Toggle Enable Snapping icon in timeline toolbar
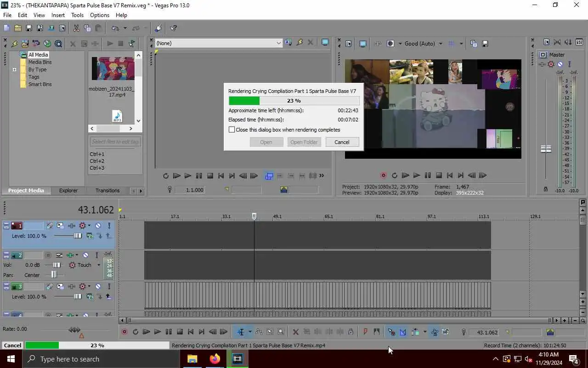This screenshot has width=588, height=368. (391, 332)
